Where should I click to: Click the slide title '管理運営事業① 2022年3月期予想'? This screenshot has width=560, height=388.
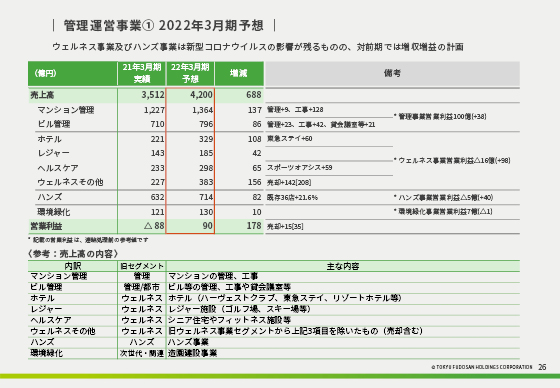tap(164, 26)
